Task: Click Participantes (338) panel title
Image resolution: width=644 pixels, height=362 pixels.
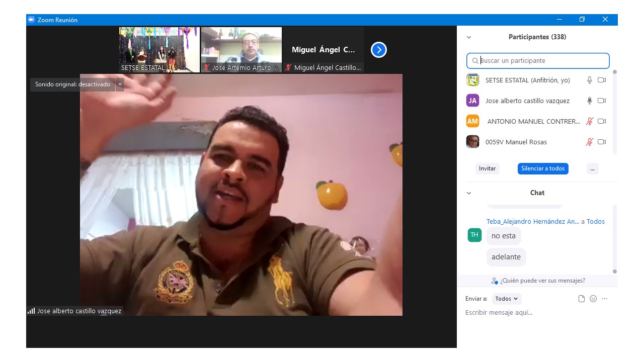Action: tap(537, 37)
